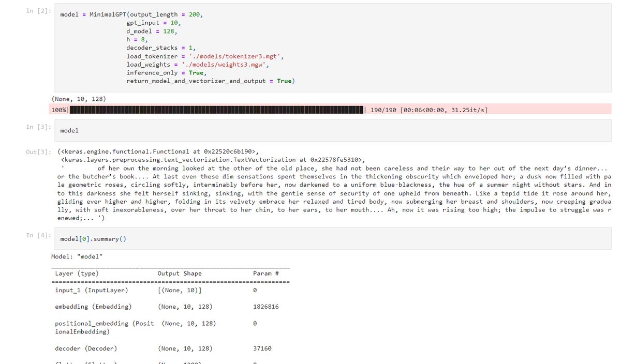Screen dimensions: 621x364
Task: Select the In [4] cell prompt
Action: tap(38, 235)
